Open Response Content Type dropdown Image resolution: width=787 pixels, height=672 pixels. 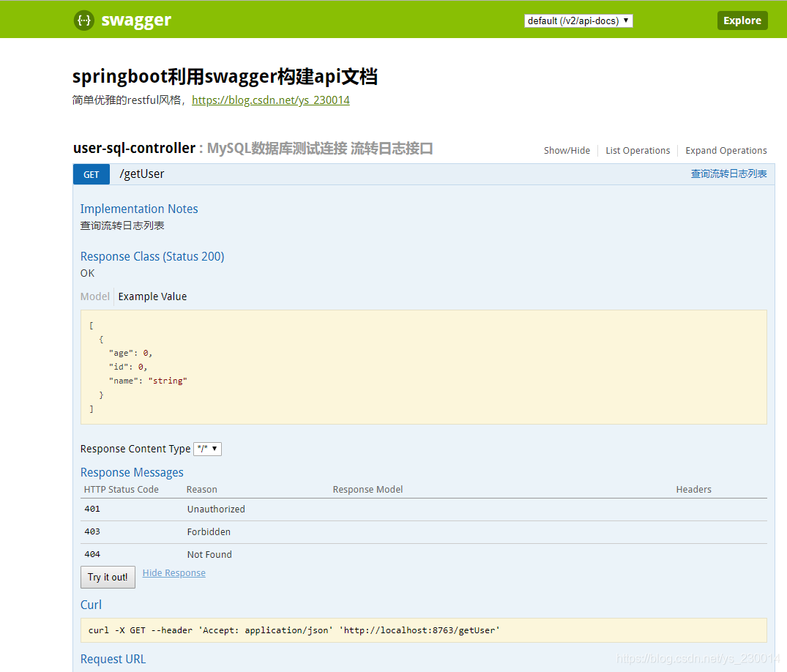point(207,449)
